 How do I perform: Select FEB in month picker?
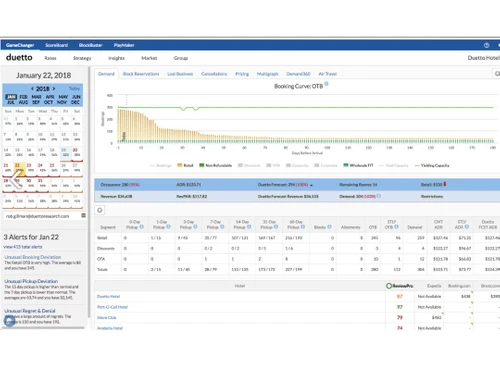(23, 97)
